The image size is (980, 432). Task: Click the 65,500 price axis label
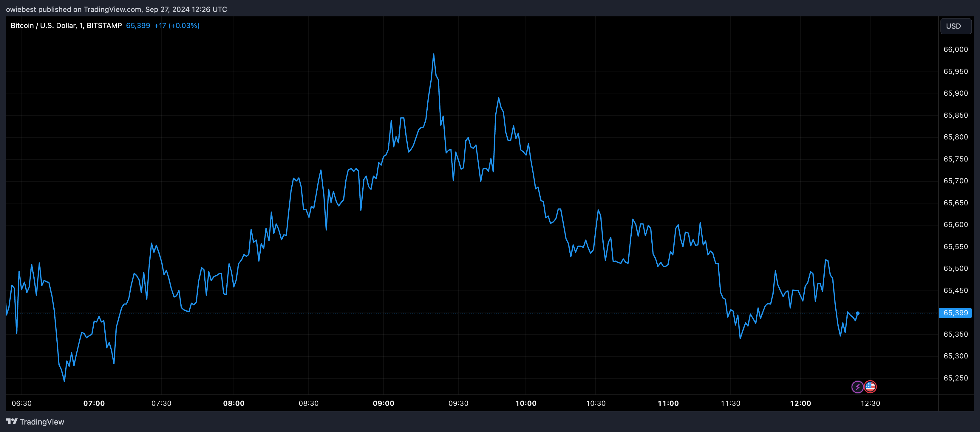(x=956, y=268)
